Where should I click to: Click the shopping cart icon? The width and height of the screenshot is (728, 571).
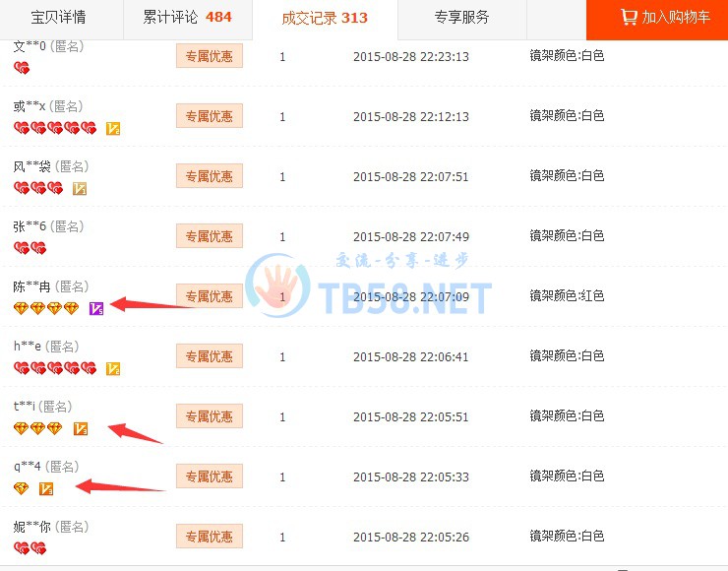pyautogui.click(x=629, y=17)
